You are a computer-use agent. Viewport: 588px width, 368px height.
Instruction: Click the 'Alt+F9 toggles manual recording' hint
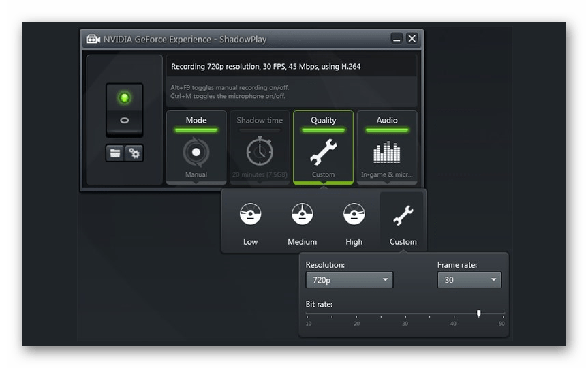pyautogui.click(x=230, y=87)
